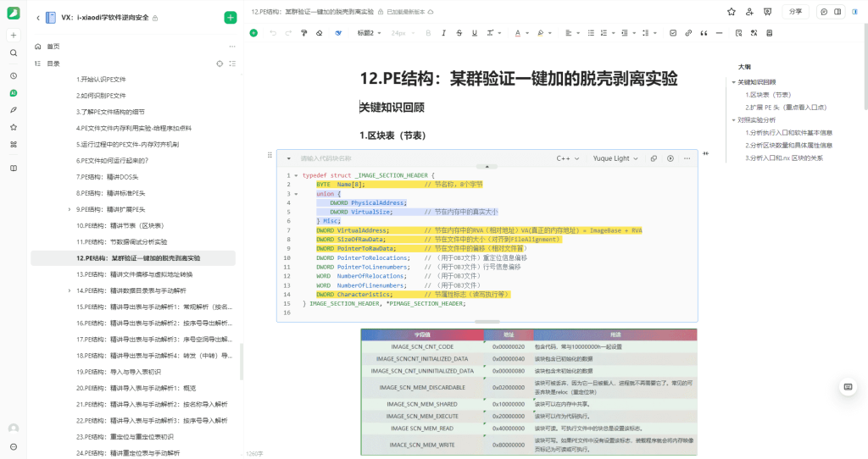Toggle underline formatting in the toolbar

pos(474,33)
